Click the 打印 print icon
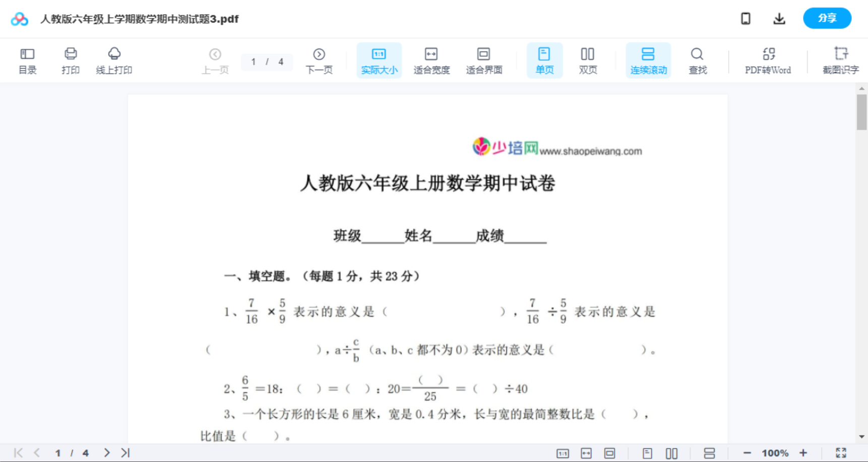The width and height of the screenshot is (868, 462). point(70,60)
